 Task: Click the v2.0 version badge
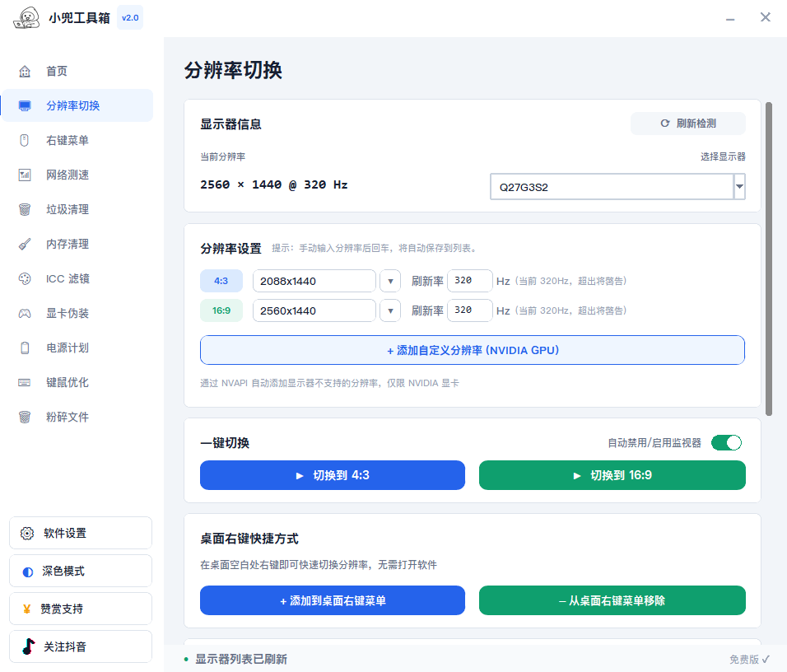click(x=130, y=17)
